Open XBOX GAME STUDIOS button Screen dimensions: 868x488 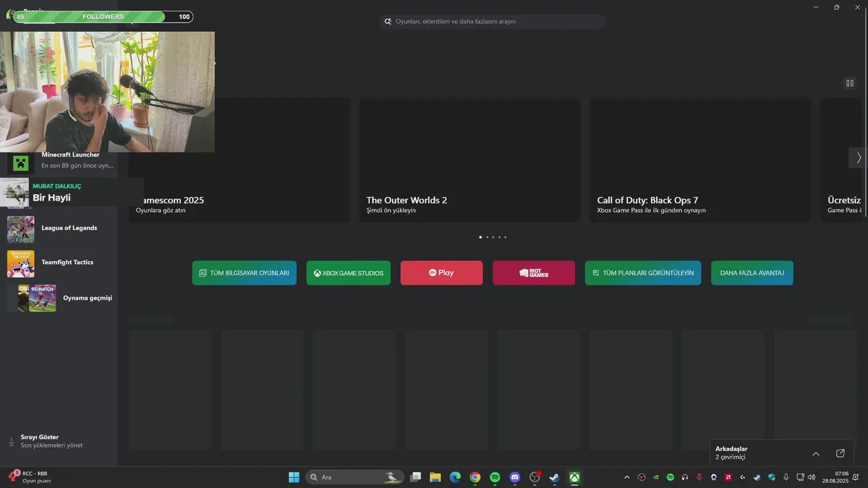click(x=349, y=273)
